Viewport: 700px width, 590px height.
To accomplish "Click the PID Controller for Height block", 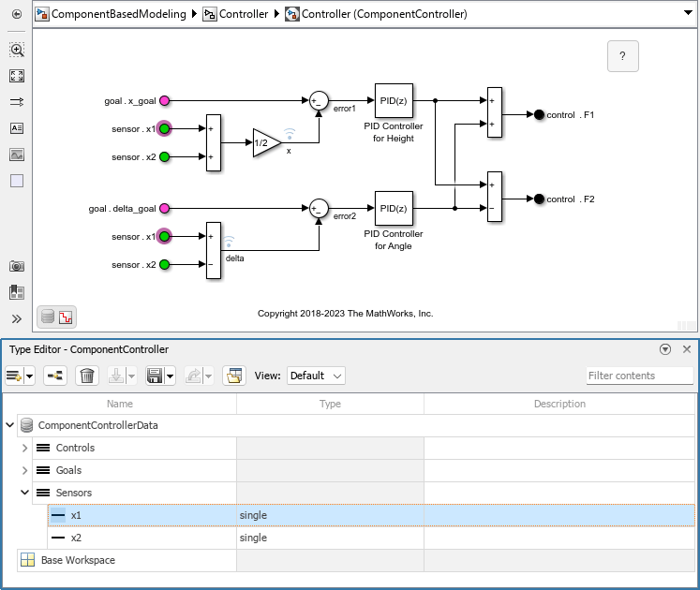I will click(x=394, y=101).
